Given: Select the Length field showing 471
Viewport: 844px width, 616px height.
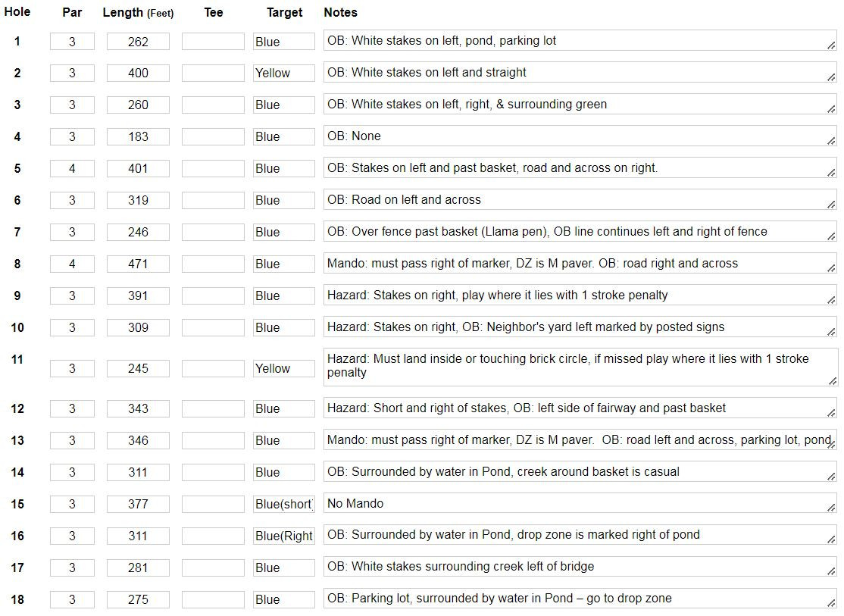Looking at the screenshot, I should (138, 264).
